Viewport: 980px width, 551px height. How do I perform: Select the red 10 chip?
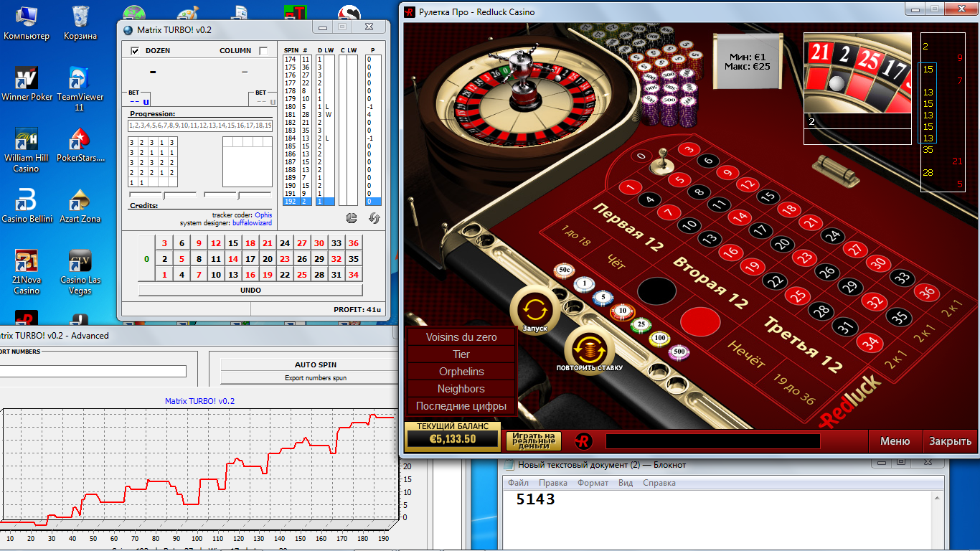tap(622, 311)
